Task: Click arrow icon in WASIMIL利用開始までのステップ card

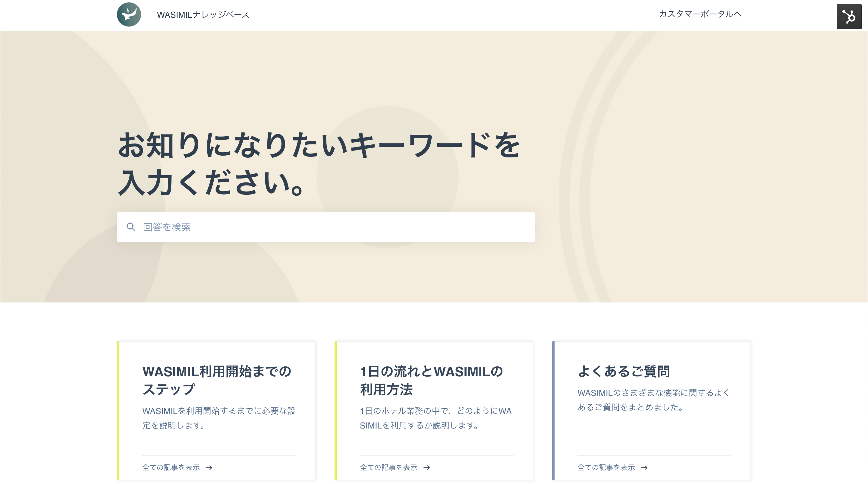Action: [209, 467]
